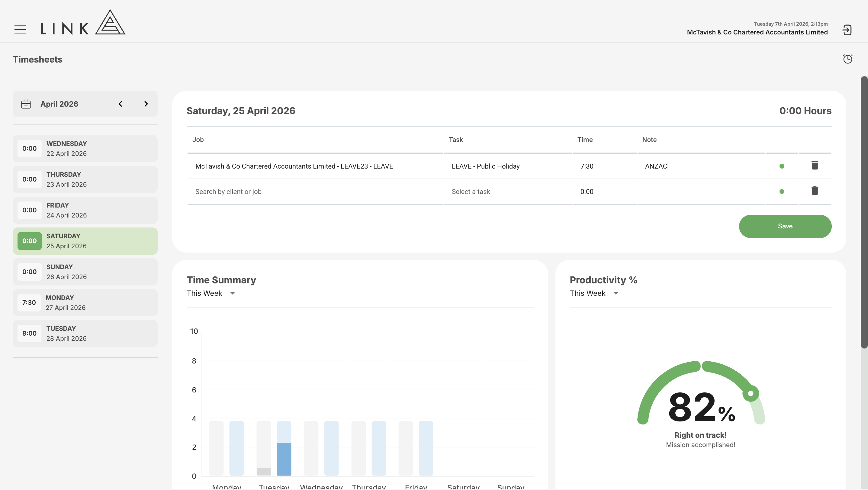Click the LINK logo
The width and height of the screenshot is (868, 490).
(x=83, y=22)
